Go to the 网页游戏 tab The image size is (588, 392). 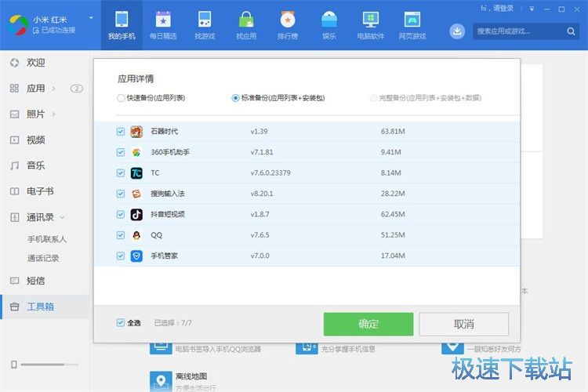tap(412, 25)
